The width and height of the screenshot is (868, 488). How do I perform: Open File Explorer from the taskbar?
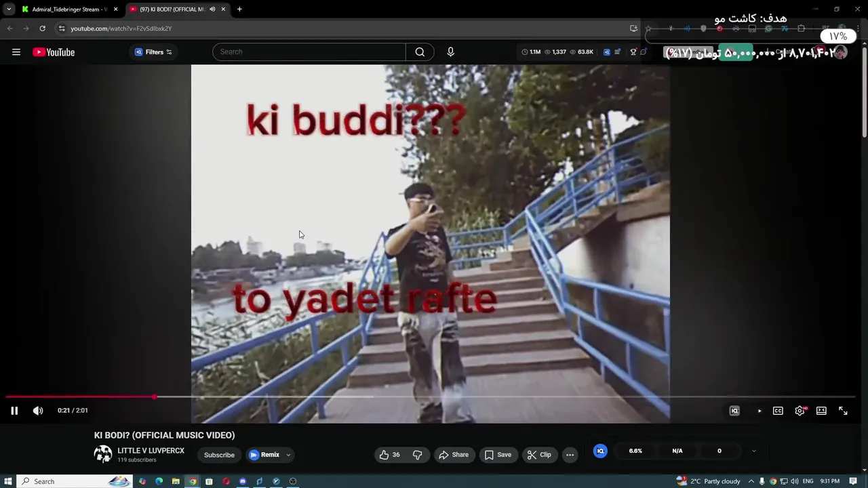[176, 481]
